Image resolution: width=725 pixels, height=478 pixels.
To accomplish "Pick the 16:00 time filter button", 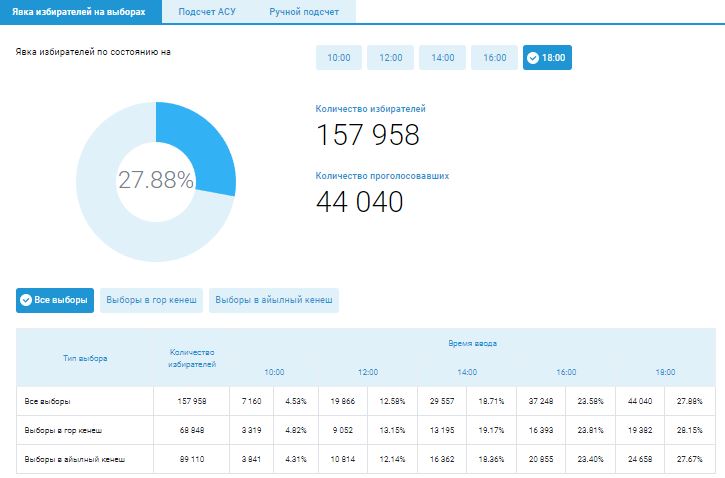I will point(495,58).
